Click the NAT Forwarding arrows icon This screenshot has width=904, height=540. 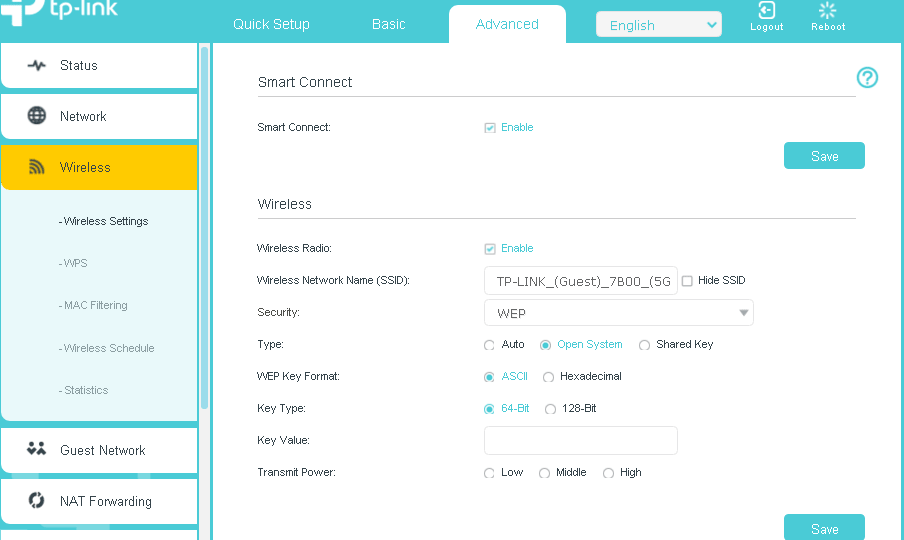(x=37, y=500)
